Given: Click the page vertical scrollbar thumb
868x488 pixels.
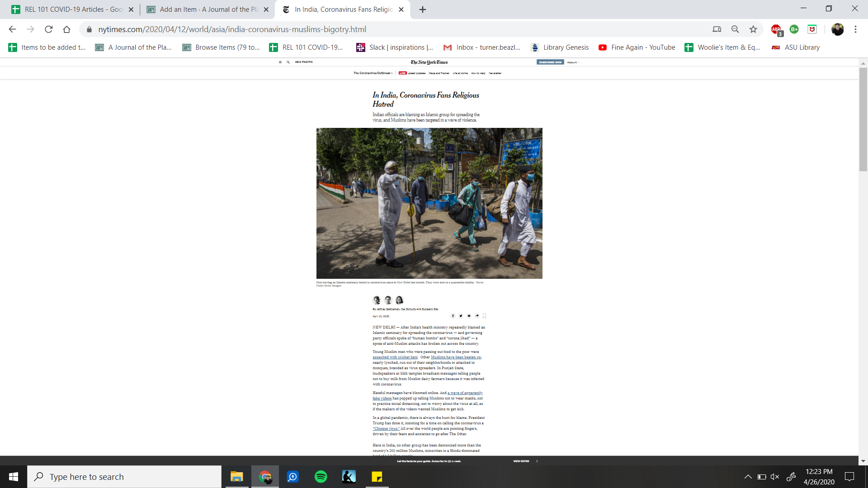Looking at the screenshot, I should coord(863,120).
